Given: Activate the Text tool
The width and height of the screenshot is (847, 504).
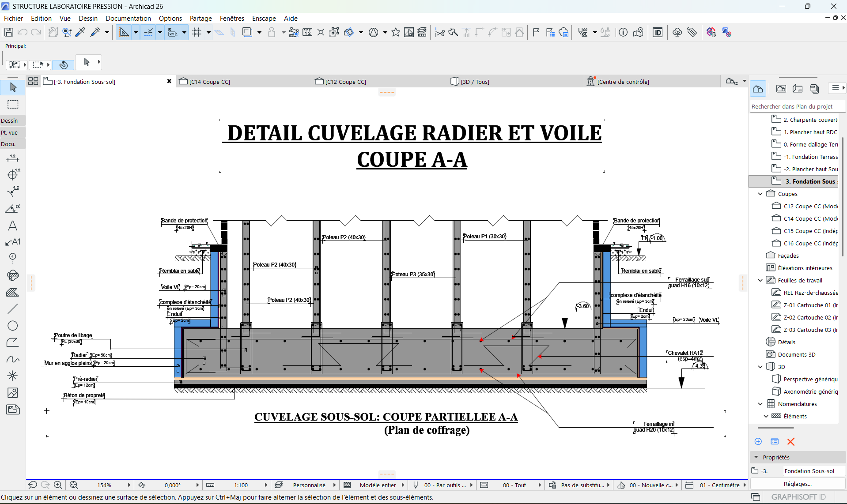Looking at the screenshot, I should coord(13,226).
